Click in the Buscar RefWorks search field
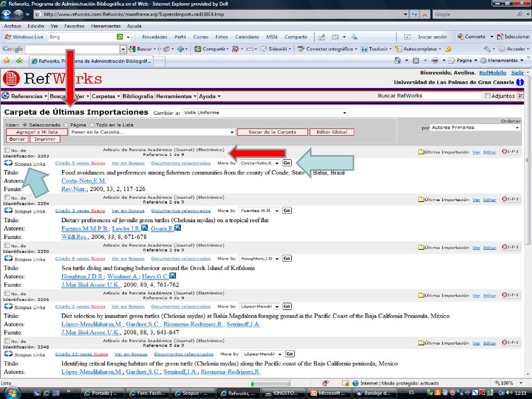The image size is (532, 399). point(452,96)
